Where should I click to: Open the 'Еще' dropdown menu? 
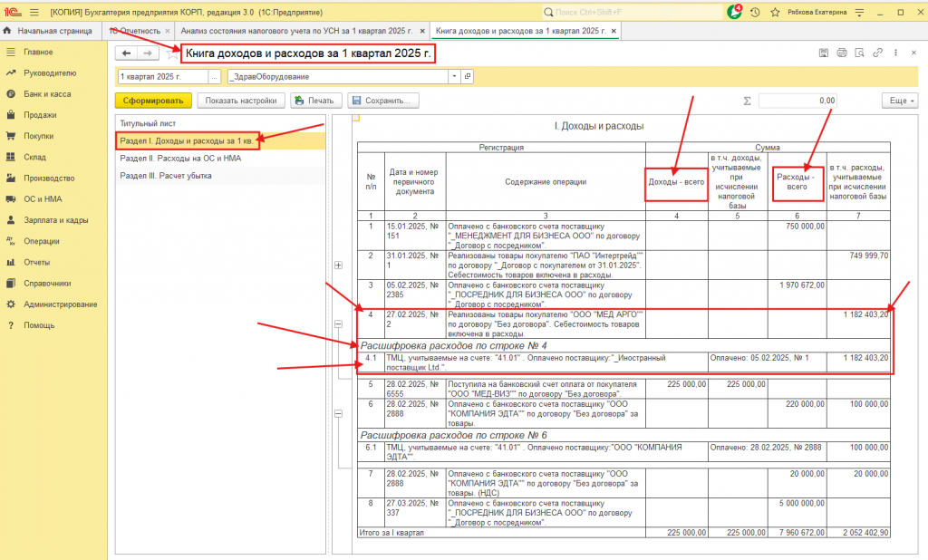pyautogui.click(x=898, y=101)
